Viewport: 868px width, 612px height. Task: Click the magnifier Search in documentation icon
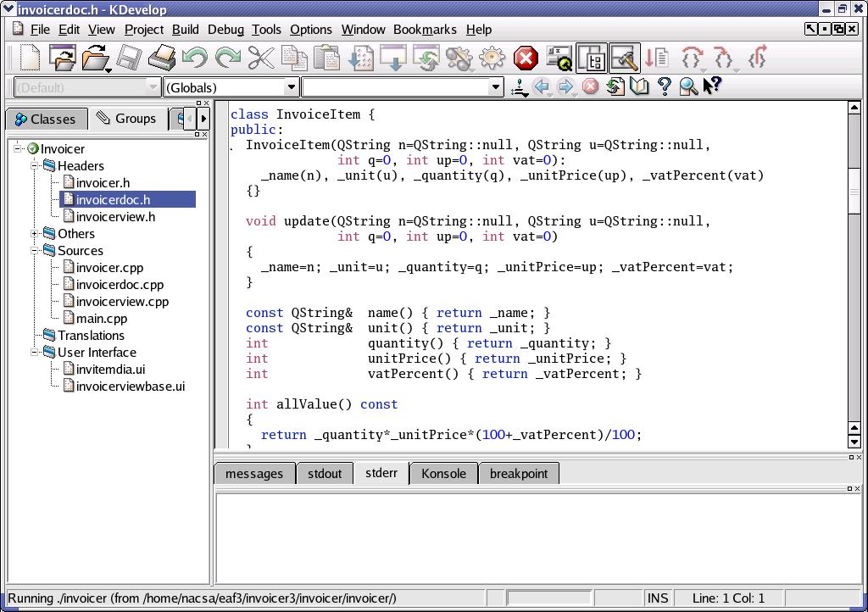click(688, 86)
